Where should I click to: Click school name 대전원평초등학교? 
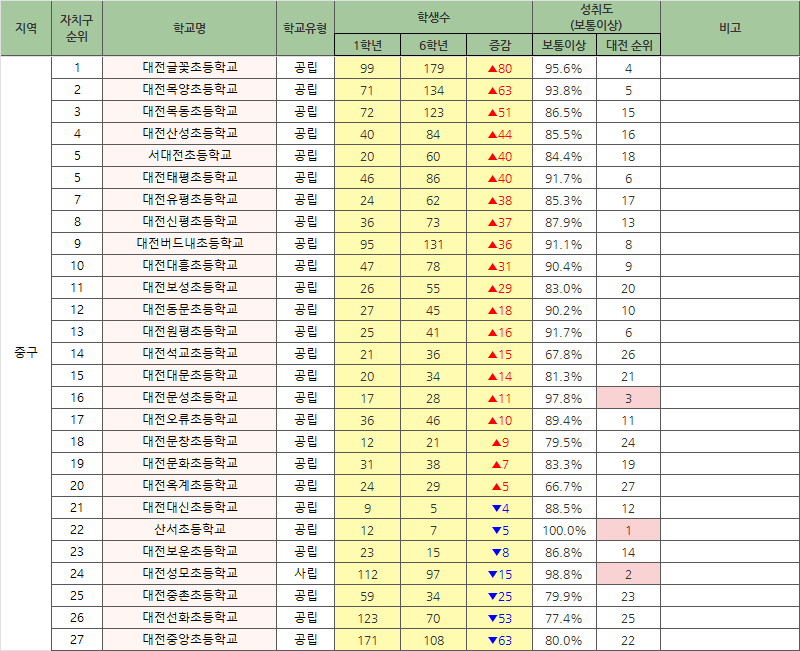click(x=189, y=332)
